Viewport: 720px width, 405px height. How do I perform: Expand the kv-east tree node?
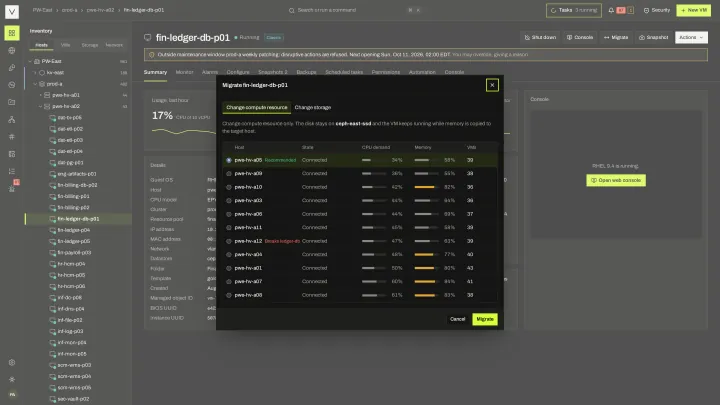pyautogui.click(x=35, y=73)
